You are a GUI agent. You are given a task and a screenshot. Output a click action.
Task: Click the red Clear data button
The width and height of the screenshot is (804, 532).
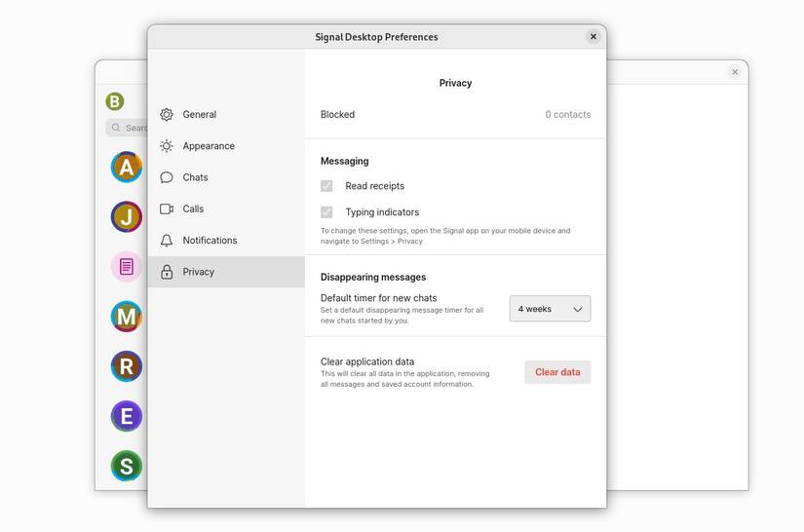tap(557, 372)
